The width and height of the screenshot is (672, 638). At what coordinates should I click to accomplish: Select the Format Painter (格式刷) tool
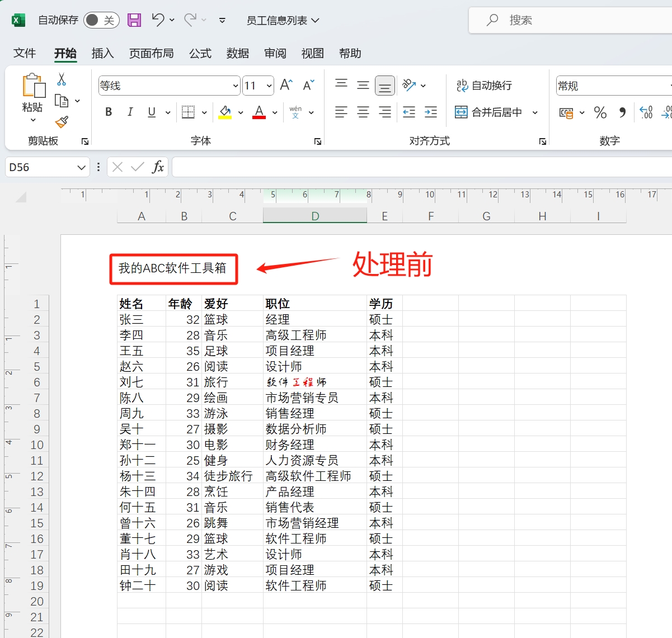[x=63, y=122]
